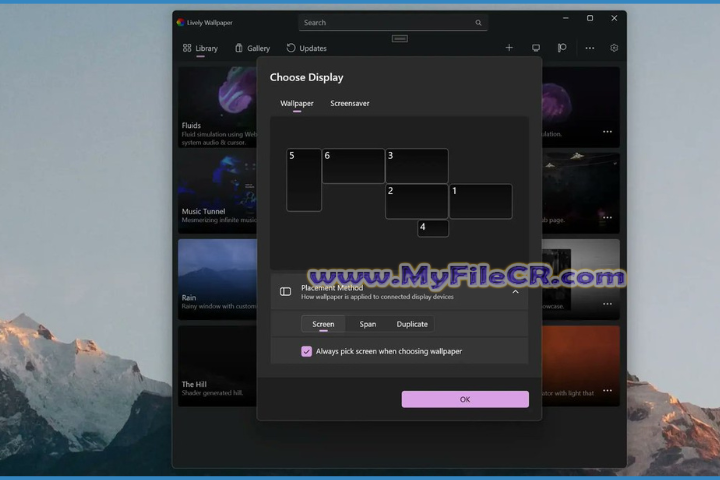Screen dimensions: 720x480
Task: Open the three-dot more menu in toolbar
Action: tap(589, 48)
